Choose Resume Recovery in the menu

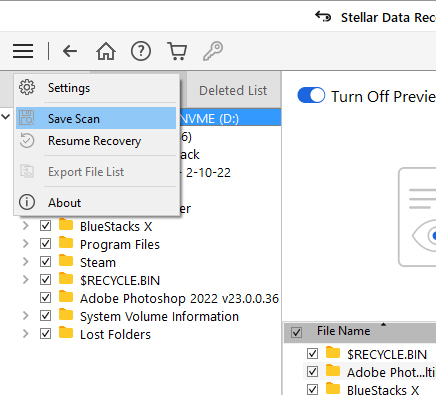96,141
